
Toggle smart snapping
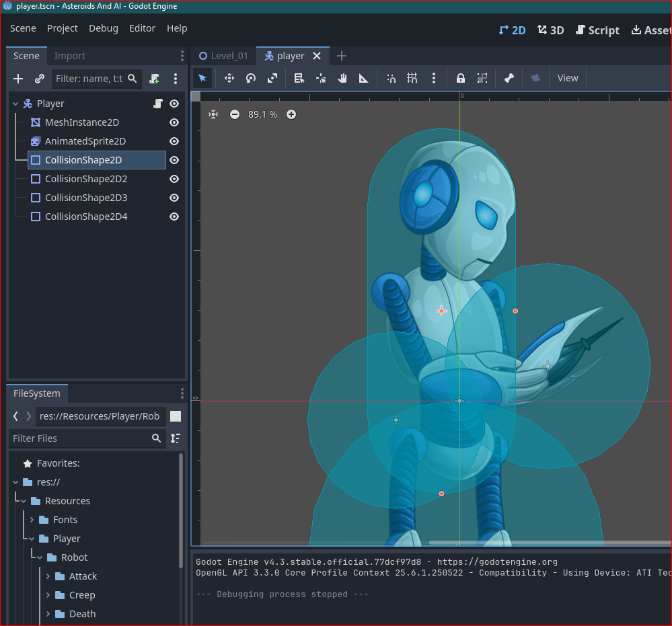click(x=391, y=78)
